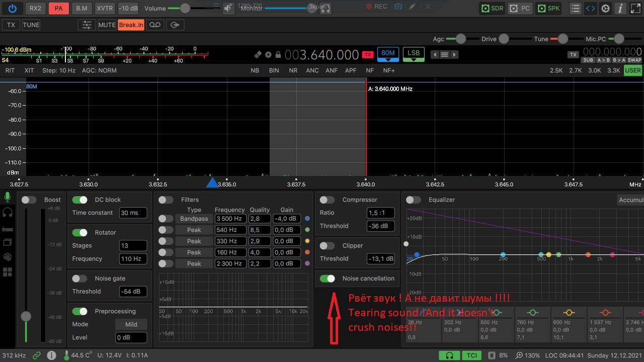The image size is (644, 362).
Task: Enable the Clipper switch
Action: [x=327, y=245]
